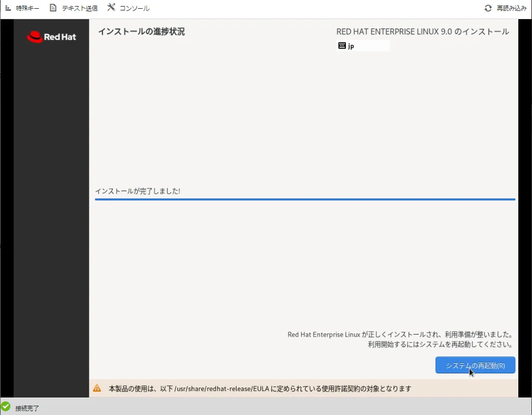Click the EULA license notice text
The image size is (532, 415).
[x=260, y=389]
